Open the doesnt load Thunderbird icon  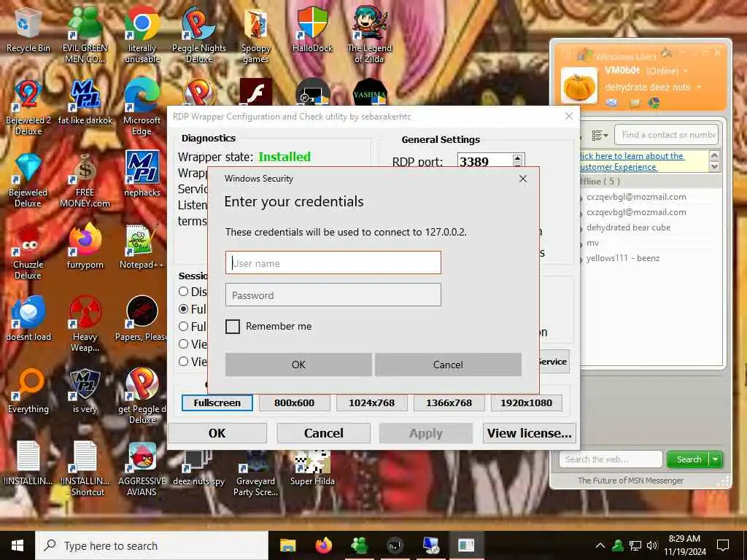coord(28,318)
